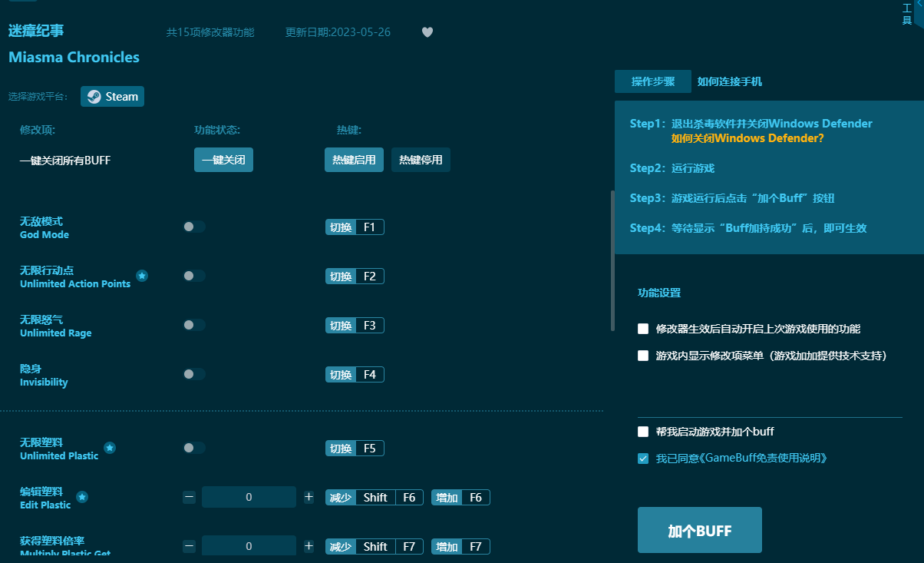Click the 一键关闭 button

click(223, 160)
